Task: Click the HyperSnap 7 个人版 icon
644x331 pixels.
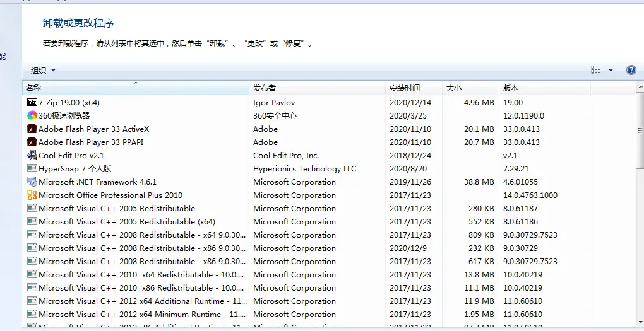Action: pyautogui.click(x=32, y=168)
